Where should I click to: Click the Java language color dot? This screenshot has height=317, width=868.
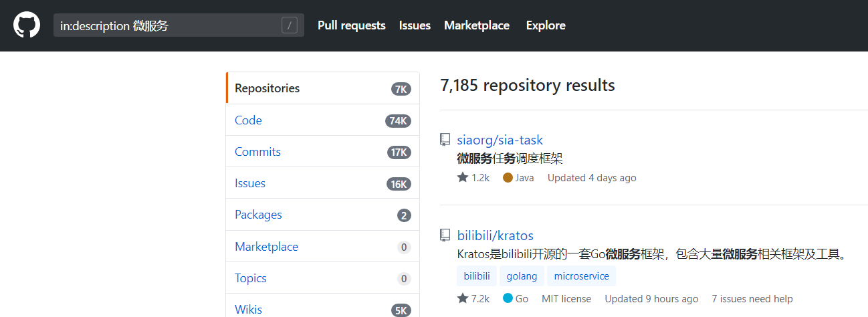click(508, 178)
